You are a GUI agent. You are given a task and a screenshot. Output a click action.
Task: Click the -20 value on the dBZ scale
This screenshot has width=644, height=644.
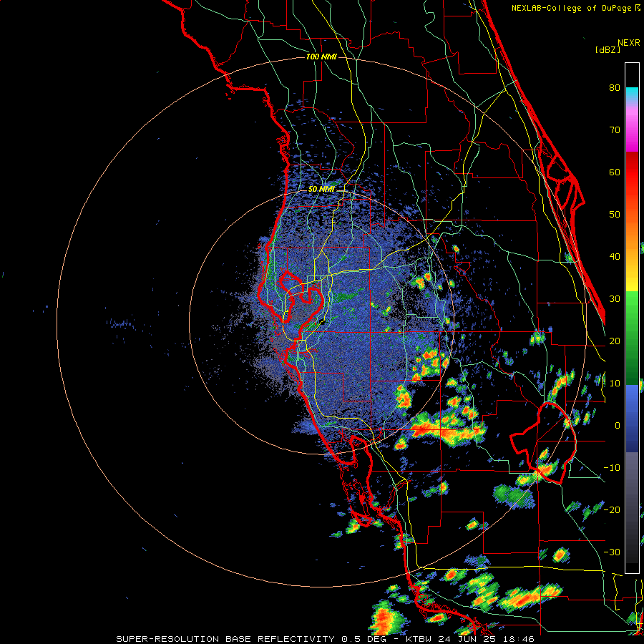tap(612, 510)
